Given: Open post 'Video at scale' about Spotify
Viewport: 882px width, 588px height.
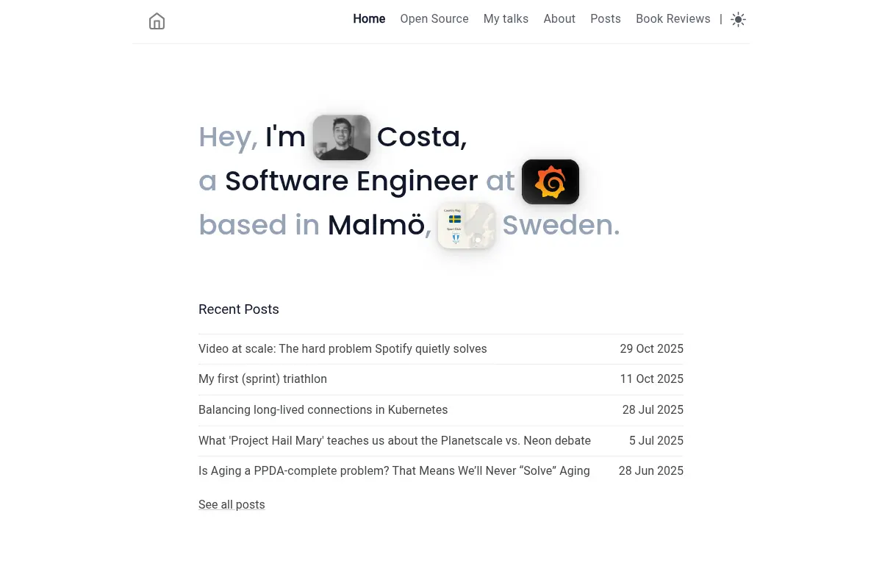Looking at the screenshot, I should coord(343,348).
